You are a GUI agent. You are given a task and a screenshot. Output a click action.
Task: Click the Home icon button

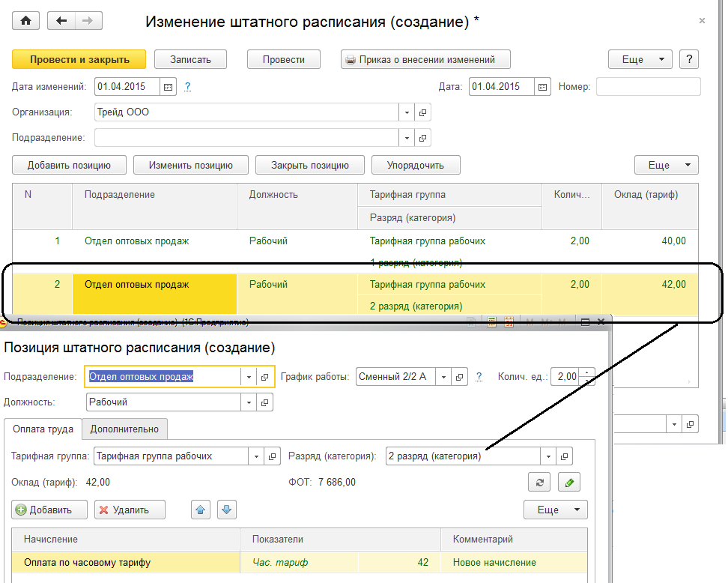tap(26, 21)
